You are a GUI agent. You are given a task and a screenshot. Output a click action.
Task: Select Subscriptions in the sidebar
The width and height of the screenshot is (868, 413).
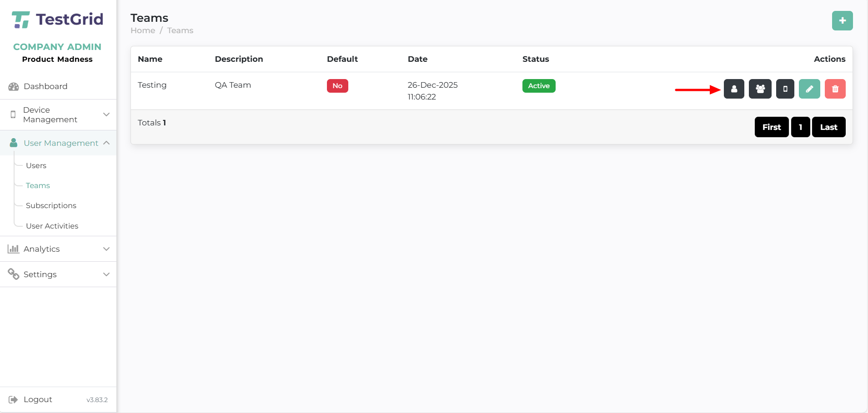click(51, 205)
